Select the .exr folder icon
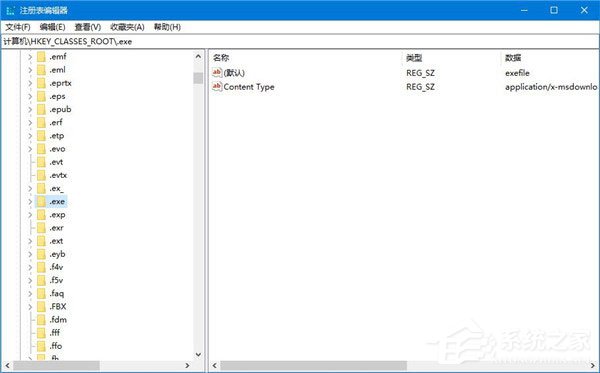Viewport: 600px width, 373px height. [41, 228]
